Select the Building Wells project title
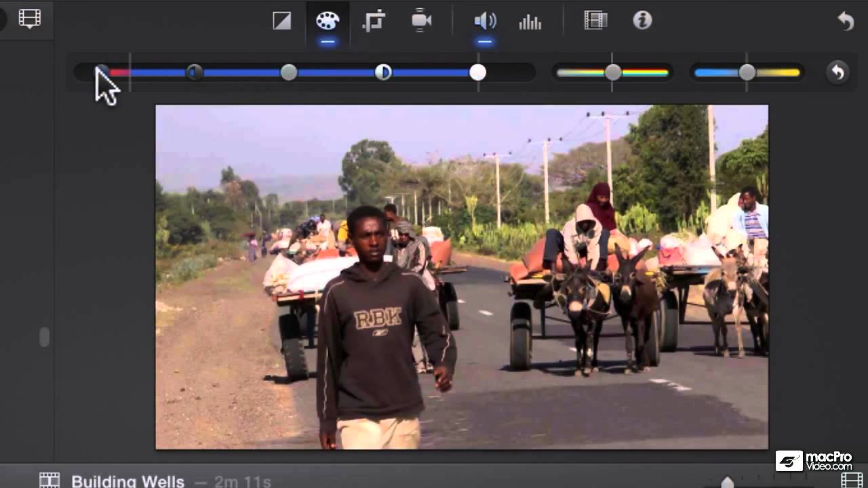The image size is (868, 488). pos(128,481)
